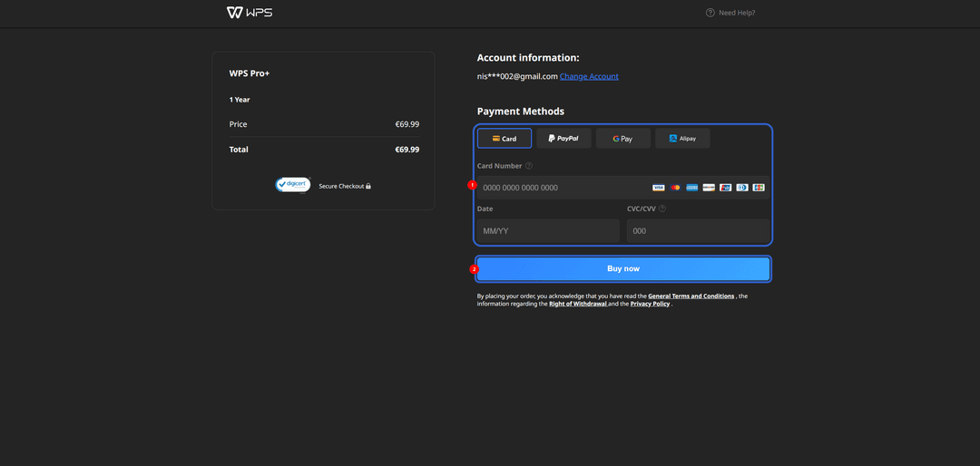Click the Discover card logo
The height and width of the screenshot is (466, 980).
[x=708, y=188]
